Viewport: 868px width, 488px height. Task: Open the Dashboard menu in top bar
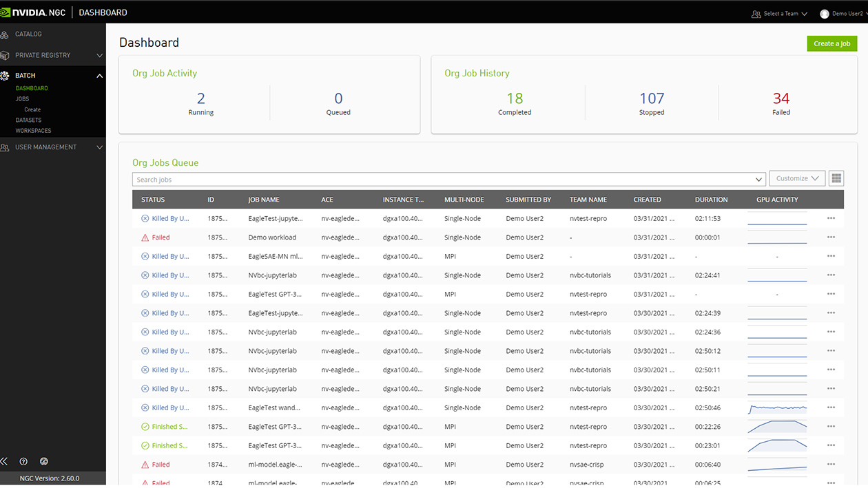[x=102, y=12]
